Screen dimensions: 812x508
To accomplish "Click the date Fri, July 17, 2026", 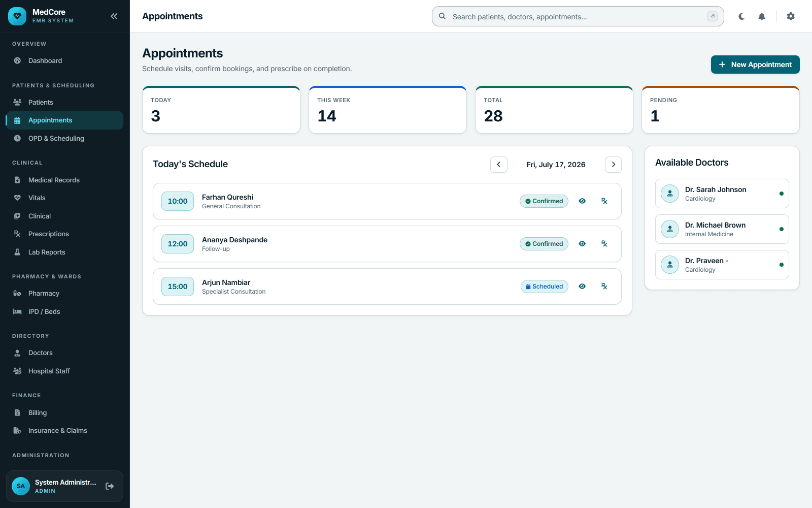I will pos(556,165).
